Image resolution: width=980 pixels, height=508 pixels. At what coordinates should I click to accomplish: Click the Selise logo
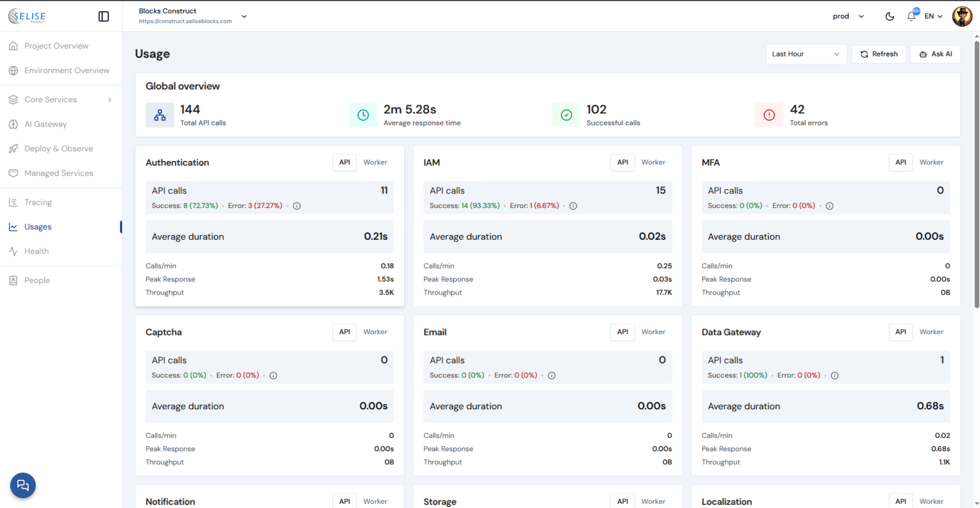coord(27,16)
